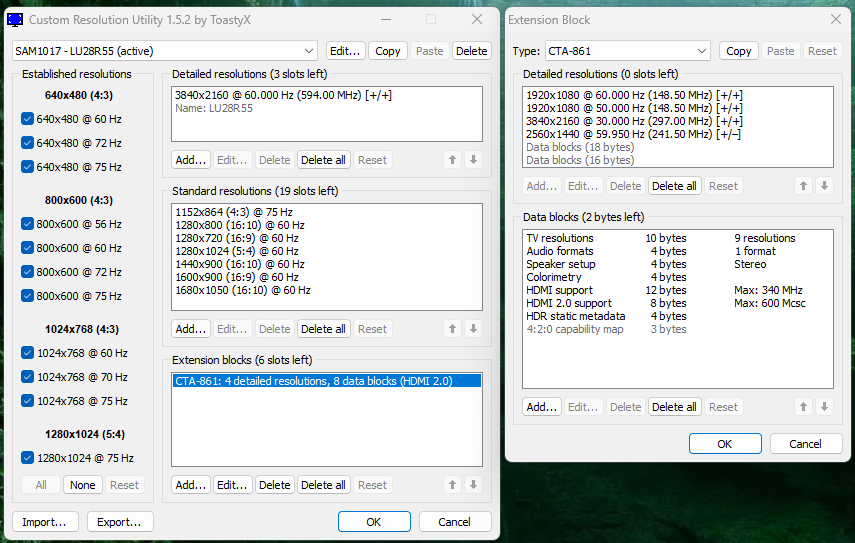
Task: Click up arrow in Data blocks section
Action: click(803, 407)
